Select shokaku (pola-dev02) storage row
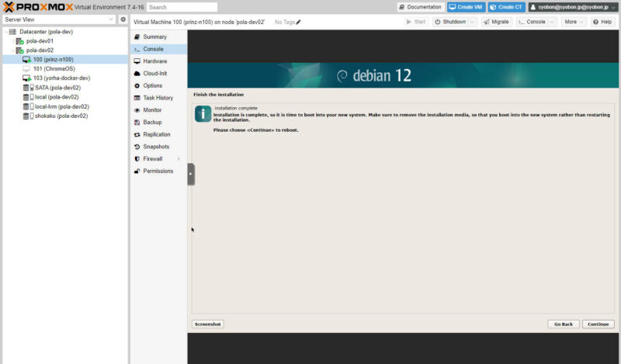The image size is (621, 364). pos(65,116)
